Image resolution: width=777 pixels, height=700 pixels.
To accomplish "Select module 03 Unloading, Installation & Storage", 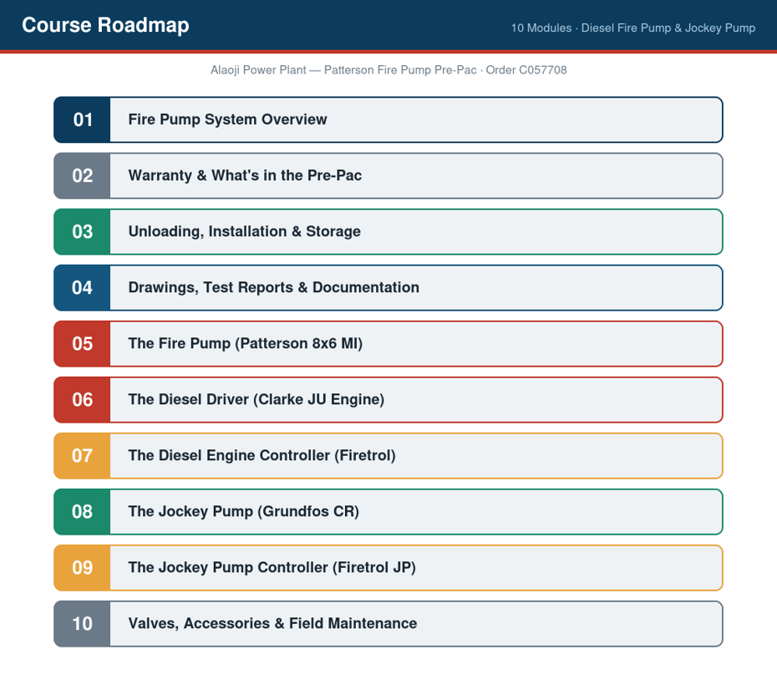I will (x=388, y=232).
